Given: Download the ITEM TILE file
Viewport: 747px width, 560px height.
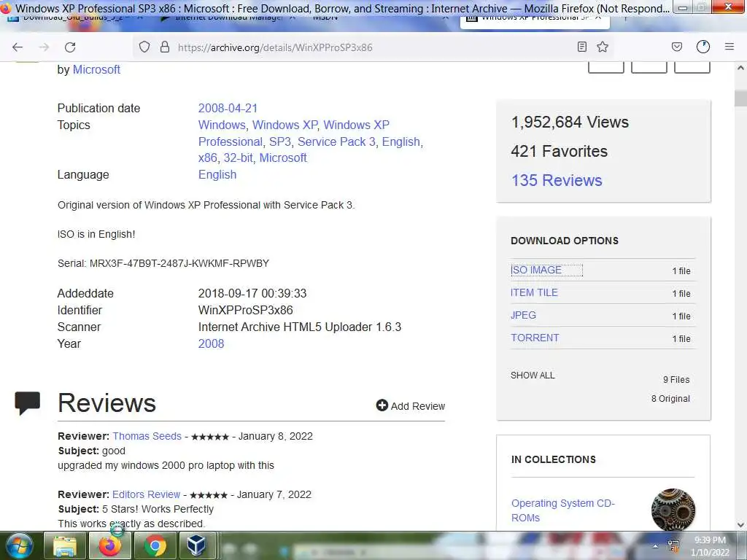Looking at the screenshot, I should [x=534, y=292].
